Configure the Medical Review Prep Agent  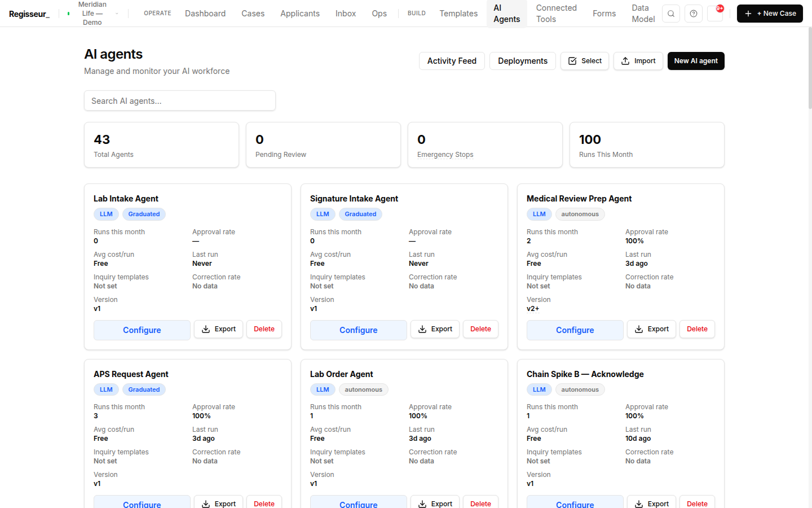[x=575, y=330]
